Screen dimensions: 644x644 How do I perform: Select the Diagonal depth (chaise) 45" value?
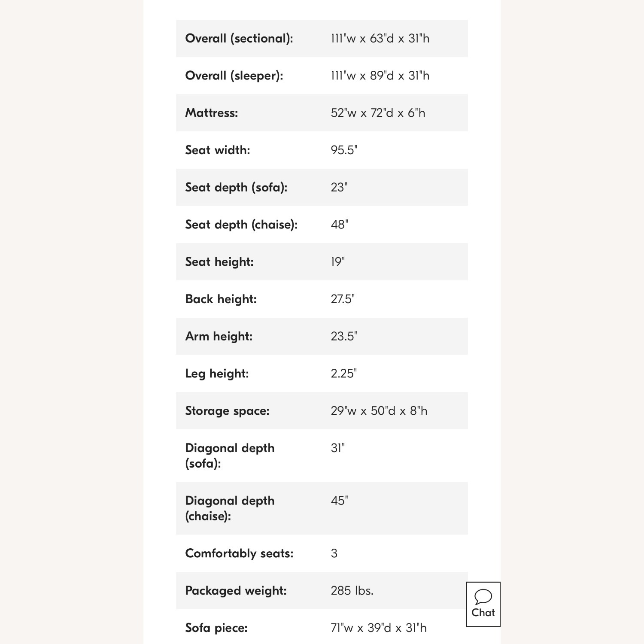click(339, 501)
